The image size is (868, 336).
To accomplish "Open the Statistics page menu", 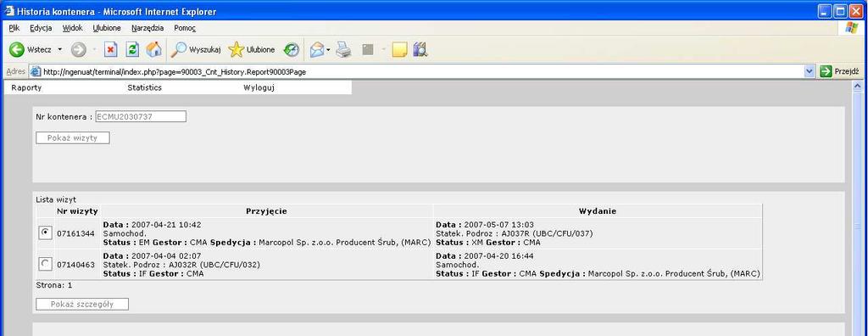I will click(144, 87).
